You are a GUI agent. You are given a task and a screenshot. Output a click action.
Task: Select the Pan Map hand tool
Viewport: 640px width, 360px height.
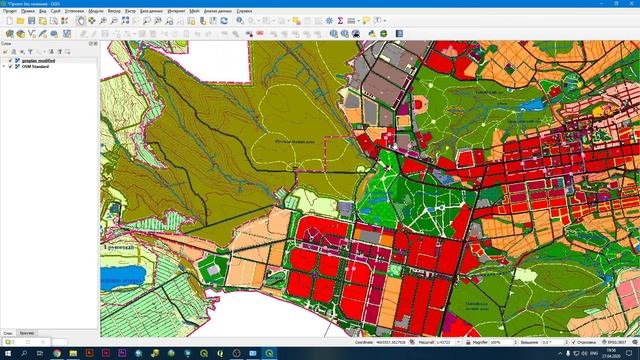[81, 21]
